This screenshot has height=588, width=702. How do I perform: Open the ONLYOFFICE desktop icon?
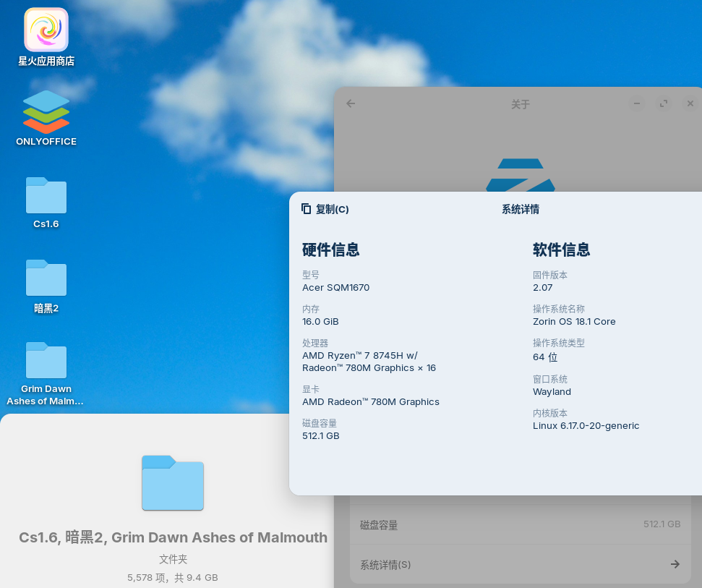46,112
